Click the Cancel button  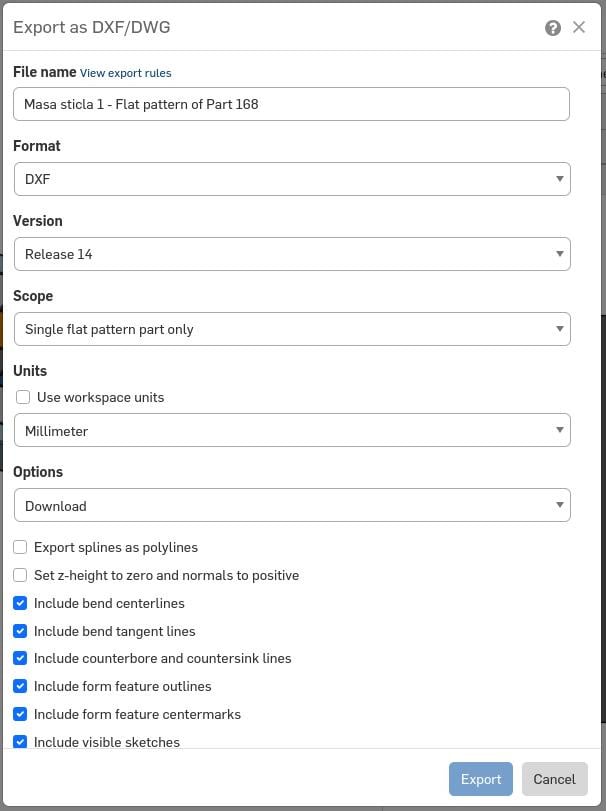coord(554,779)
